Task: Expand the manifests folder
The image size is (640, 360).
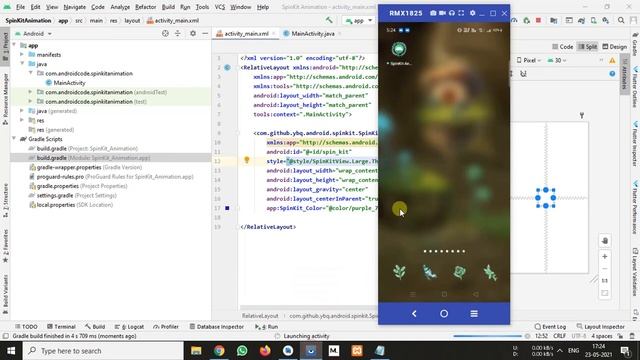Action: (22, 55)
